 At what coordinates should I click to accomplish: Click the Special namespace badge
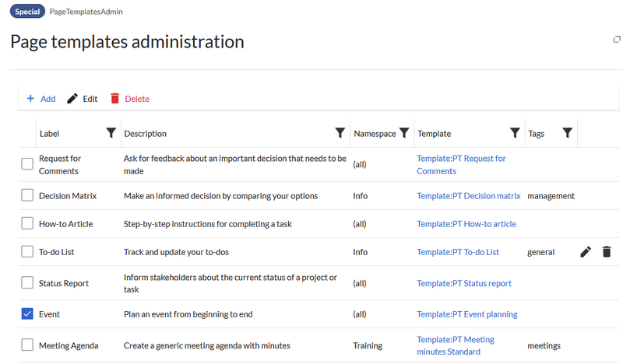pyautogui.click(x=27, y=12)
